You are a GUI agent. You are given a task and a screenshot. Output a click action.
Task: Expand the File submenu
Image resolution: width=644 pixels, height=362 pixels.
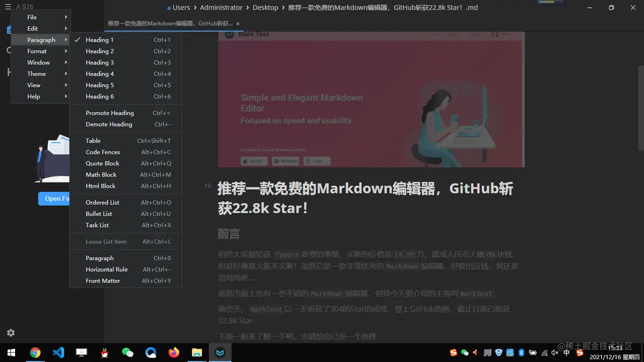(41, 17)
